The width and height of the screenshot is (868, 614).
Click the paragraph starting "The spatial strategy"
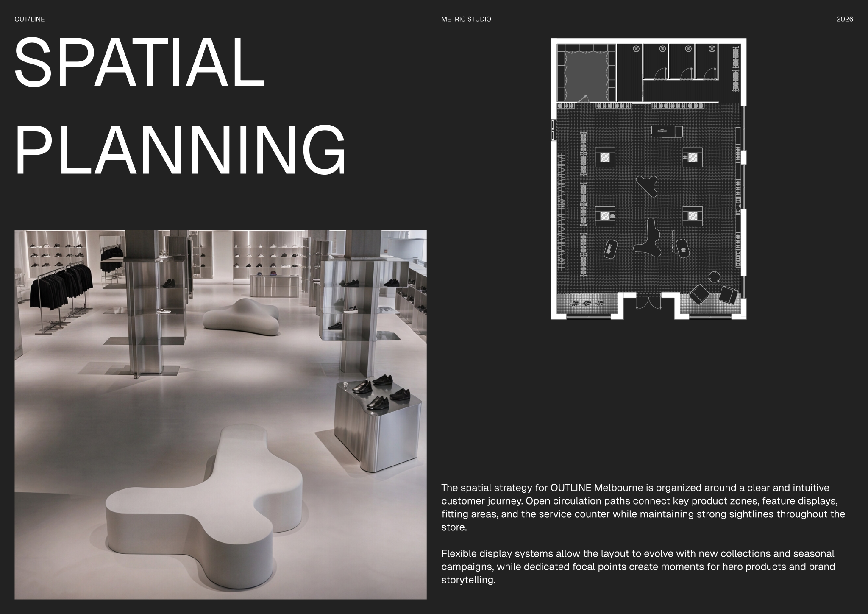point(643,507)
